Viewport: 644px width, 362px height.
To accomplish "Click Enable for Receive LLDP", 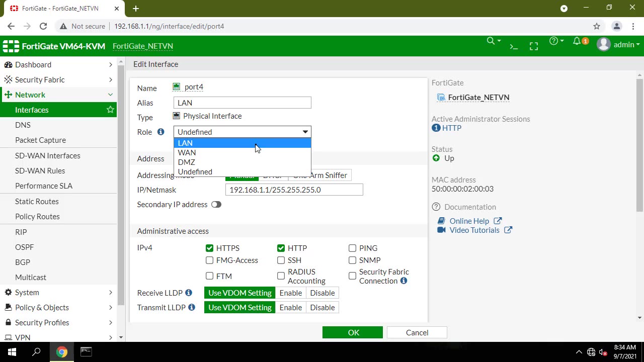I will (291, 293).
